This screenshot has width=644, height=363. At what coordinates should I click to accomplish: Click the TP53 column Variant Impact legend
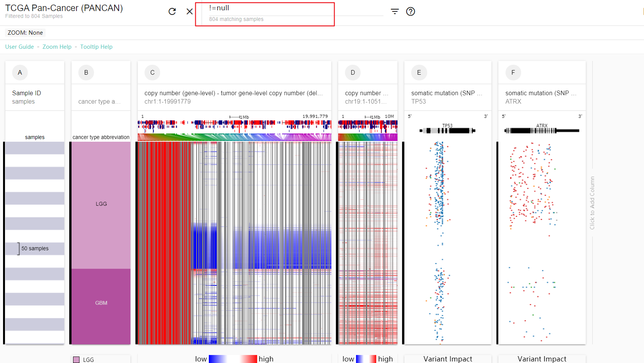tap(448, 359)
